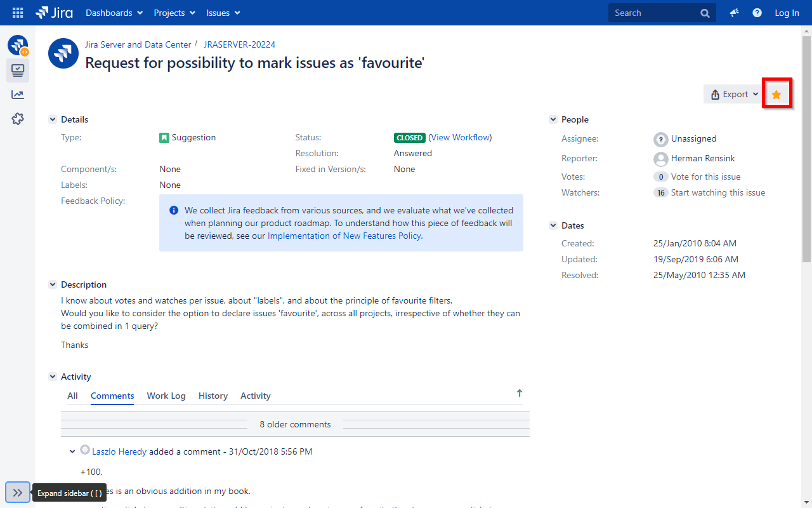
Task: Click the sidebar project avatar icon
Action: (18, 45)
